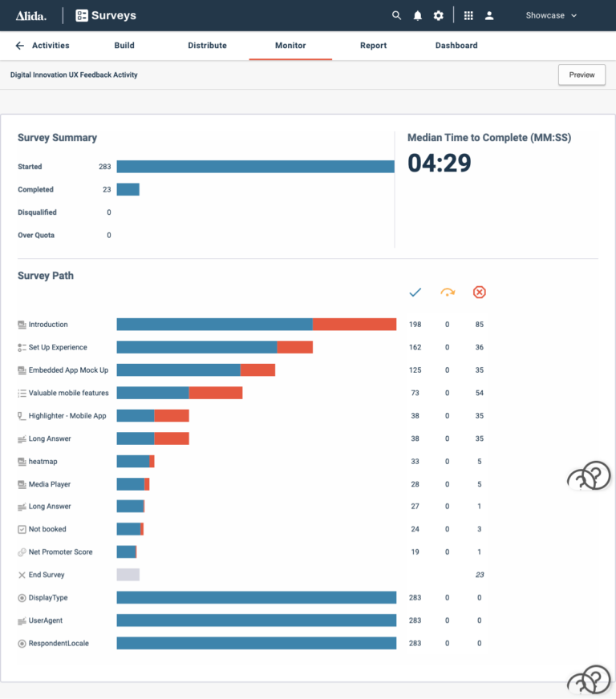
Task: Click the skipped arrow column icon
Action: pyautogui.click(x=447, y=293)
